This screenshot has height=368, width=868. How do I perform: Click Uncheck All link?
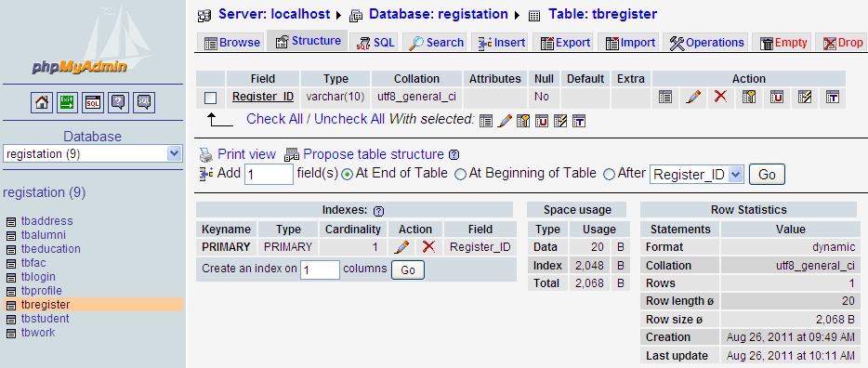coord(349,119)
